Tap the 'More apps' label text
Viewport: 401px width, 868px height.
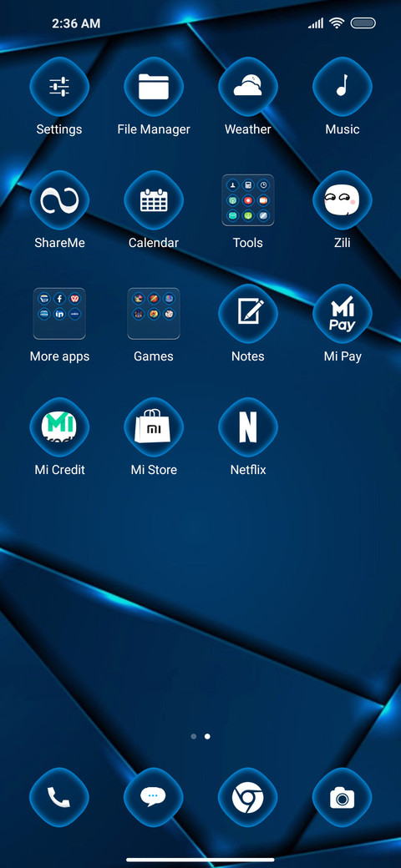[x=59, y=356]
